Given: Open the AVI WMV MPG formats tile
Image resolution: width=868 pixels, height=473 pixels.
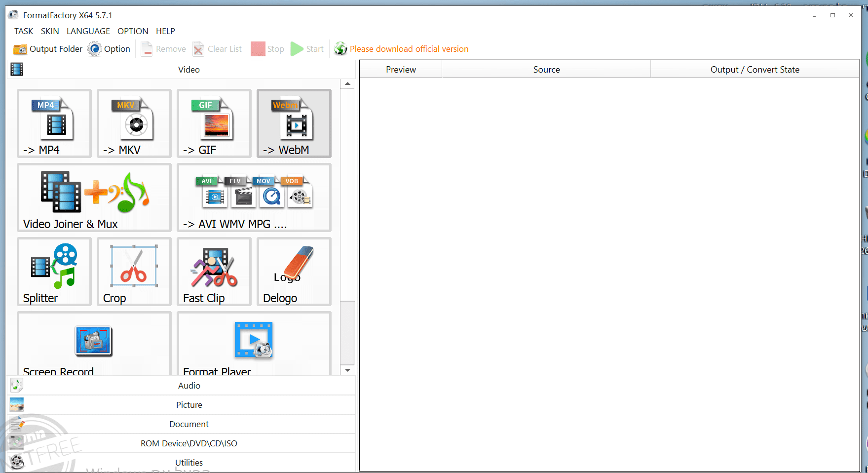Looking at the screenshot, I should click(x=254, y=197).
